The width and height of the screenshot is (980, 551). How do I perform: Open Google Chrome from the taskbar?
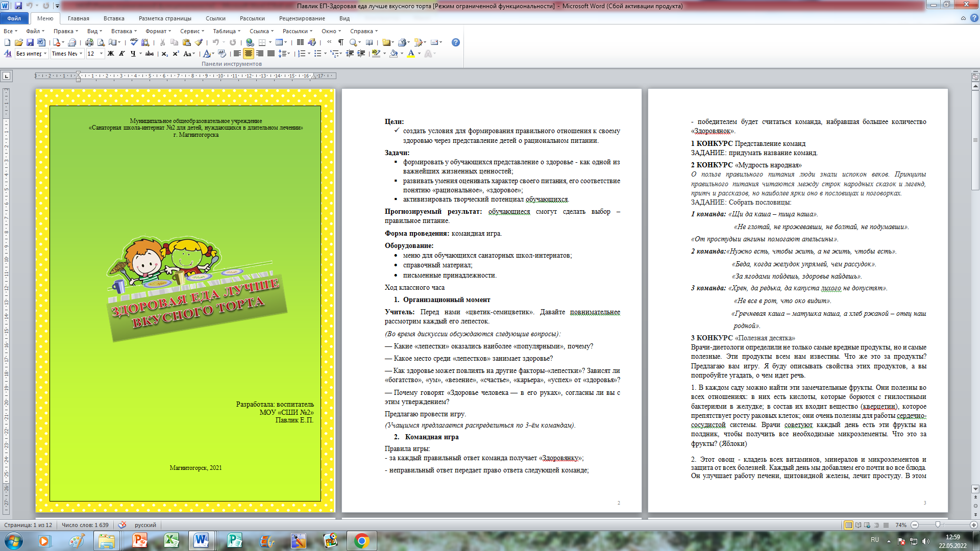pyautogui.click(x=361, y=541)
